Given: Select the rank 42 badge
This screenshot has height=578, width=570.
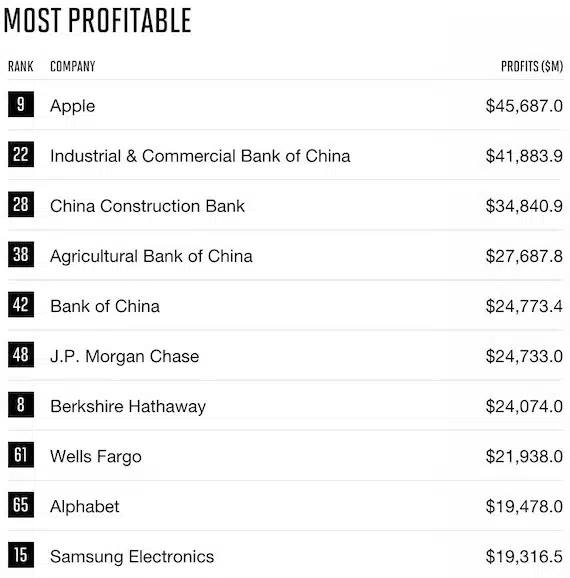Looking at the screenshot, I should (x=21, y=304).
